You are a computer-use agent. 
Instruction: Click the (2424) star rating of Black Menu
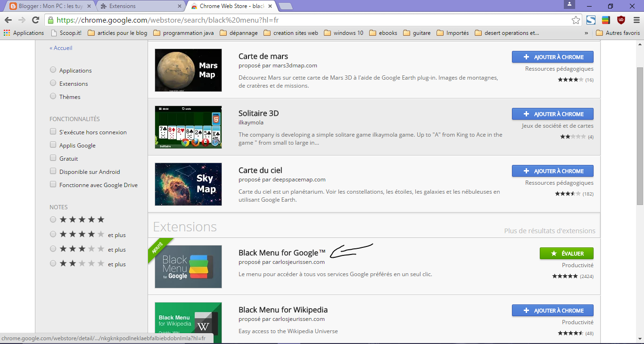point(573,276)
